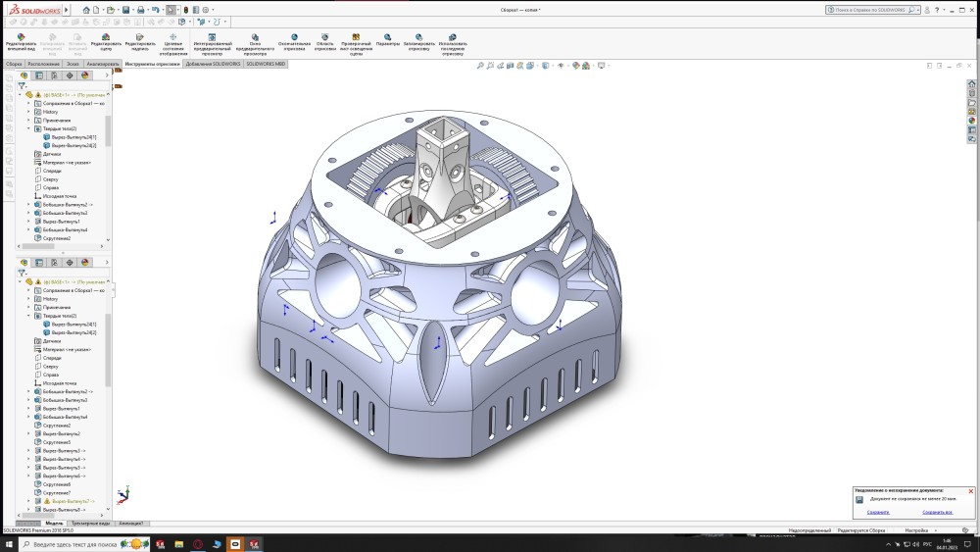
Task: Click the Zoom to Fit magnifier icon
Action: [480, 66]
